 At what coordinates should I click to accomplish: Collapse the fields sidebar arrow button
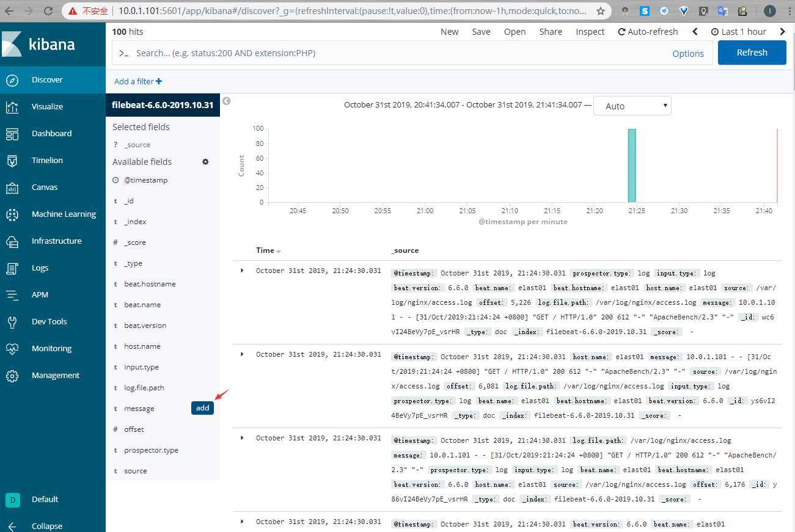[226, 101]
